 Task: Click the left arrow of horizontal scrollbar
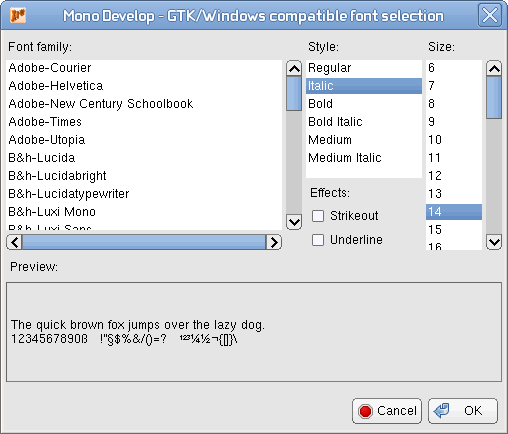(x=14, y=242)
